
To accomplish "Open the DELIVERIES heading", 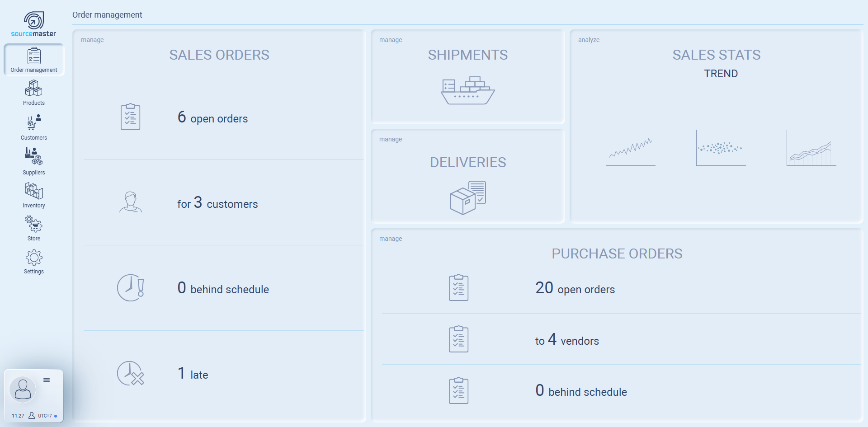I will tap(468, 163).
